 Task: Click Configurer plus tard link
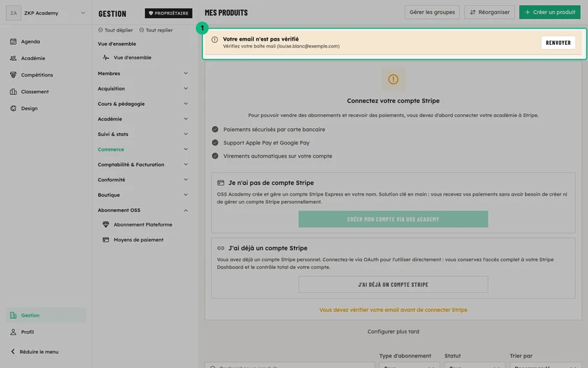pyautogui.click(x=393, y=332)
